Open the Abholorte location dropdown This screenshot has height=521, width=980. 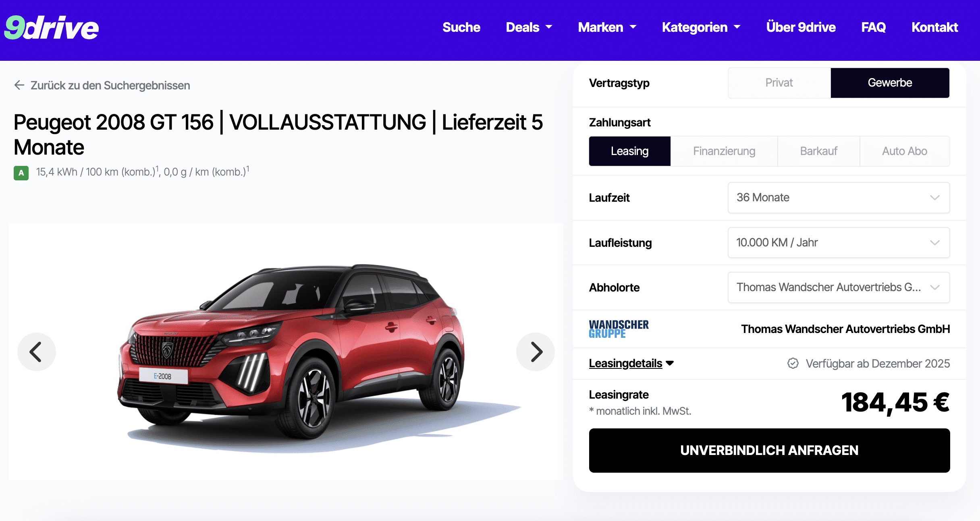839,287
